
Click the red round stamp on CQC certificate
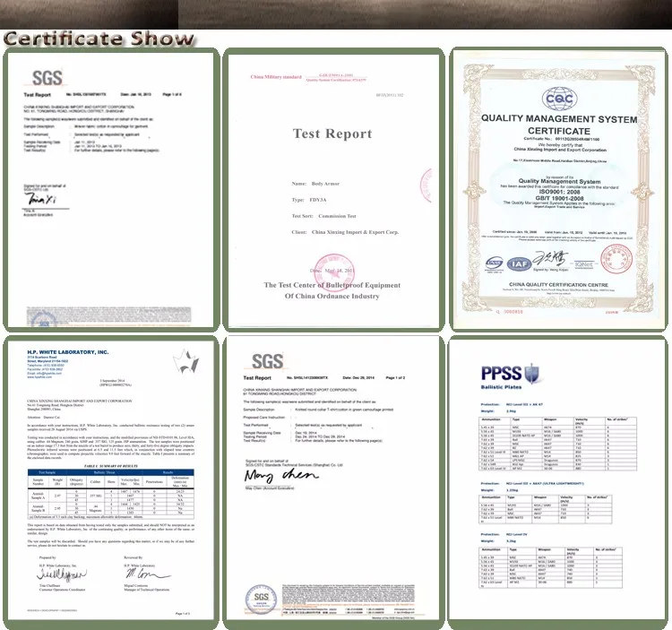[616, 259]
